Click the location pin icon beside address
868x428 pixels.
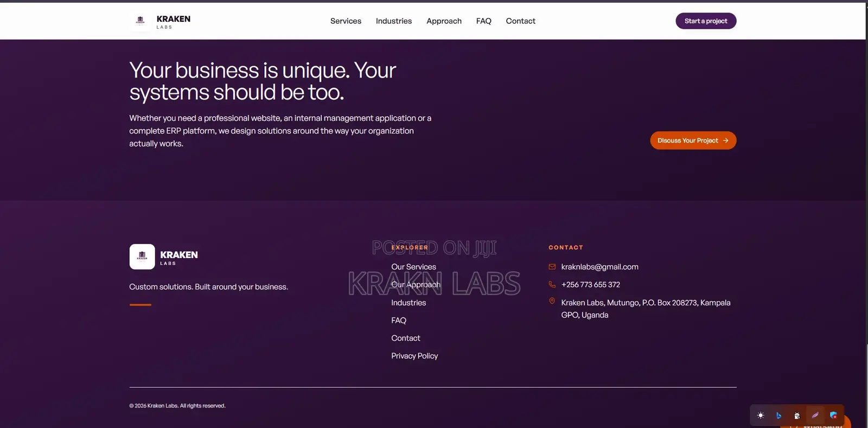[x=552, y=301]
